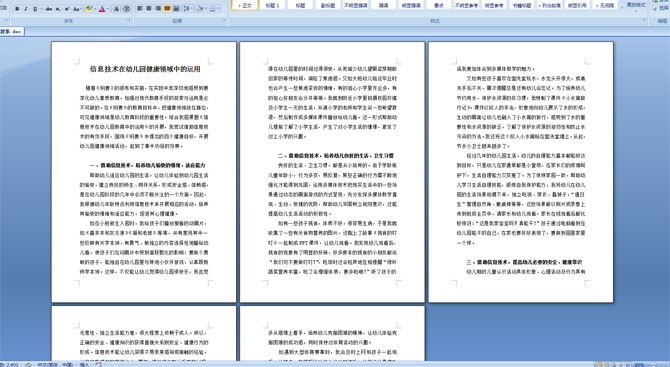The height and width of the screenshot is (367, 670).
Task: Open the borders dropdown in the paragraph group
Action: (x=215, y=9)
